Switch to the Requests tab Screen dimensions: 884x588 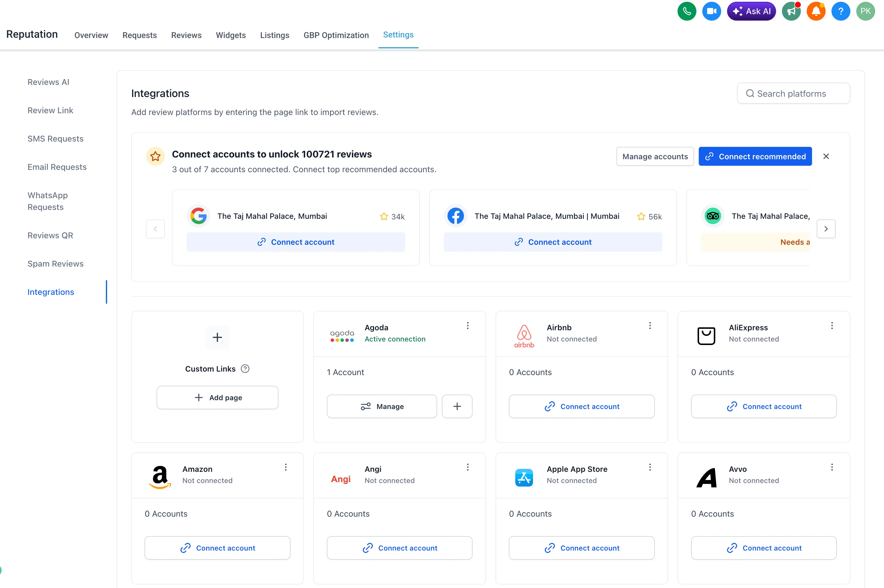click(140, 35)
